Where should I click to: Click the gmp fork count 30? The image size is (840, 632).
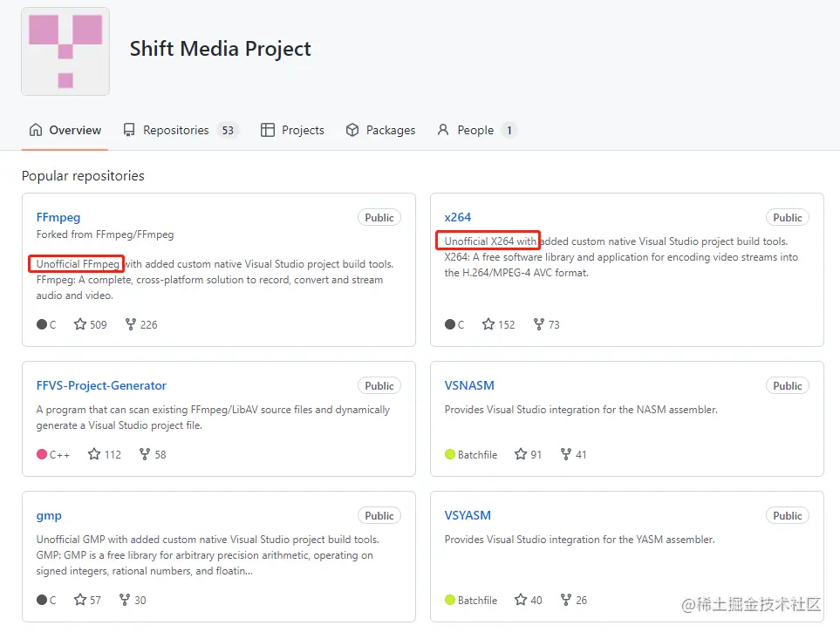(140, 600)
